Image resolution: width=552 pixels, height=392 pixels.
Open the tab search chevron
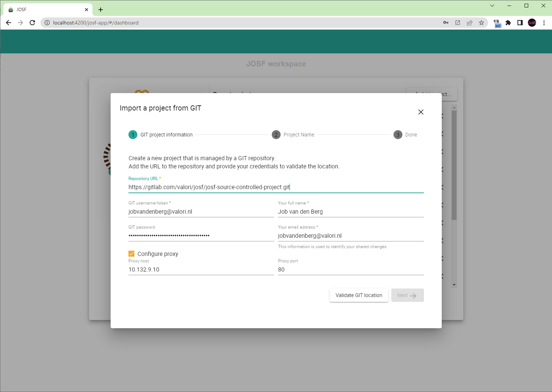click(x=492, y=6)
